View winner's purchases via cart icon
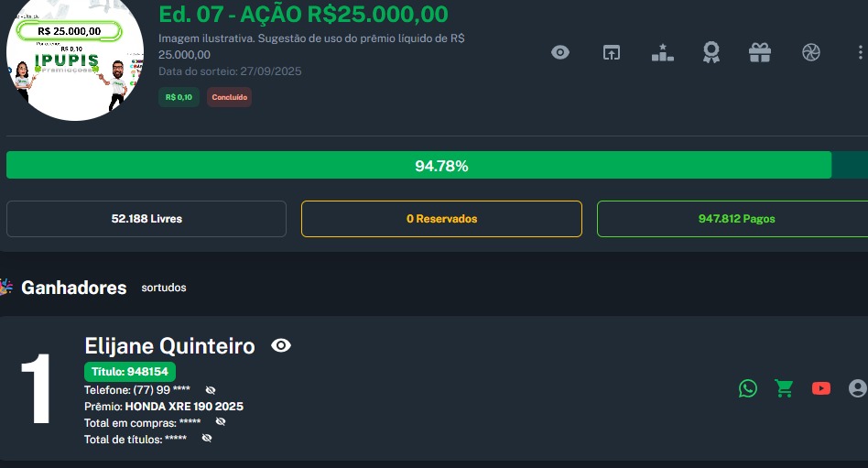The width and height of the screenshot is (868, 468). point(784,388)
